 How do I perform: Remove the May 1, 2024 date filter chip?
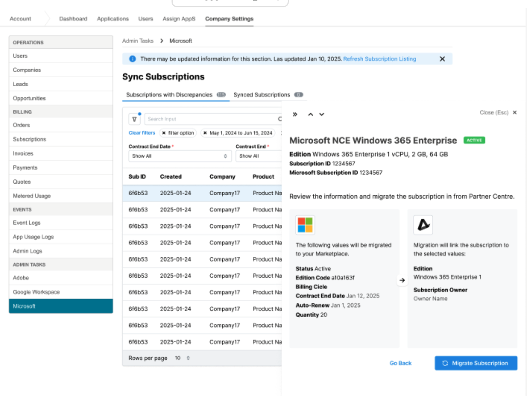205,133
